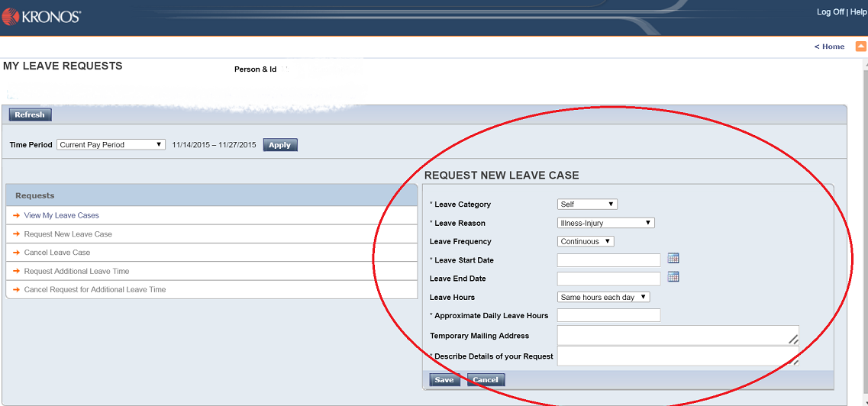Screen dimensions: 868x406
Task: Click the date range 11/14/2015 – 11/27/2015
Action: [x=214, y=145]
